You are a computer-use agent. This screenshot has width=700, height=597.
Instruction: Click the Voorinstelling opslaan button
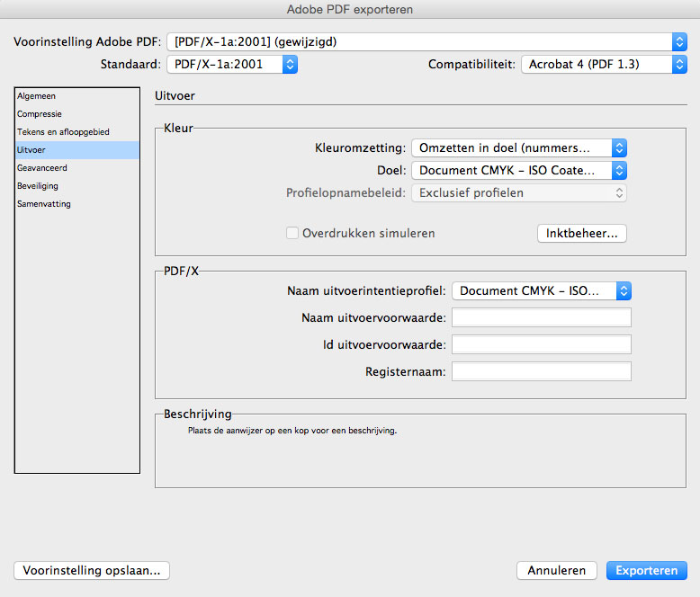point(92,570)
